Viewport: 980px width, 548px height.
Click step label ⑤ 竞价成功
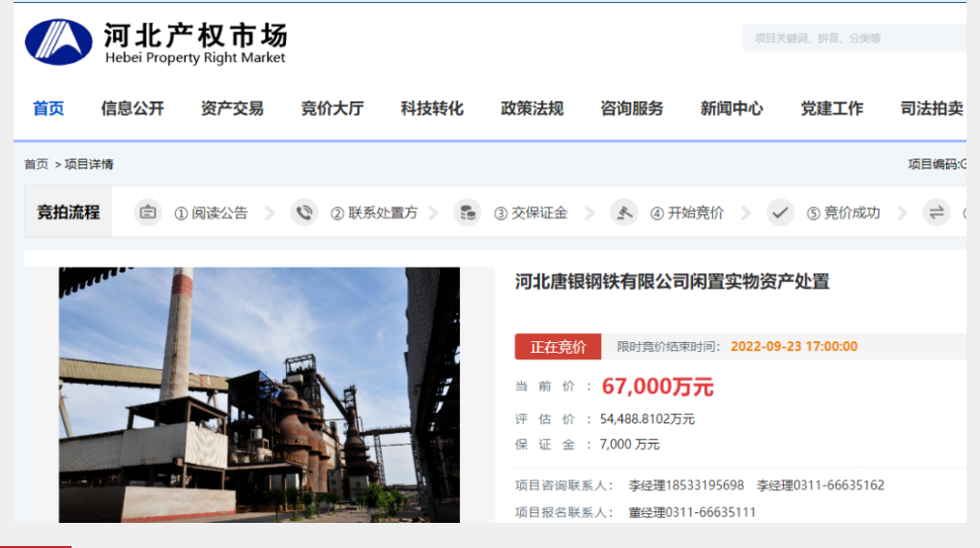pos(843,213)
